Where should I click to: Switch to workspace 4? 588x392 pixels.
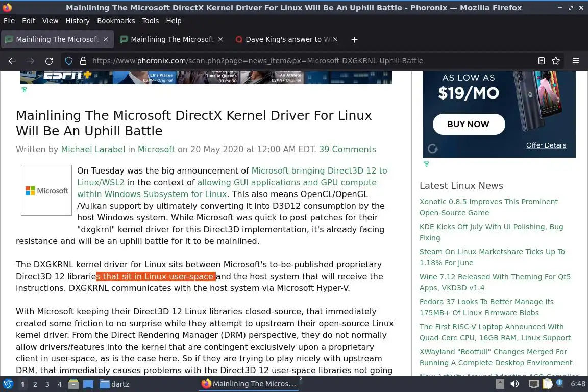pos(59,384)
